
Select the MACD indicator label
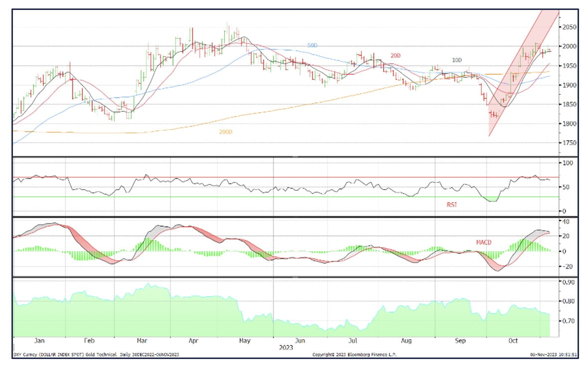483,242
